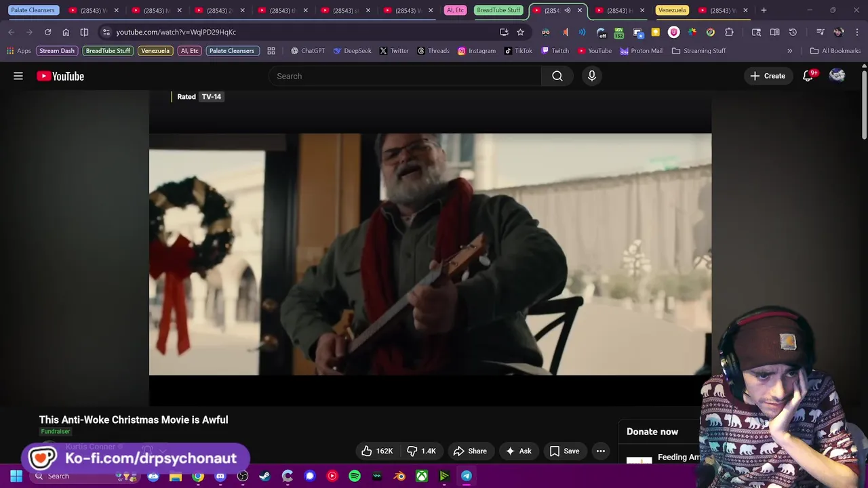Open the ChatGPT bookmark
868x488 pixels.
[x=308, y=51]
